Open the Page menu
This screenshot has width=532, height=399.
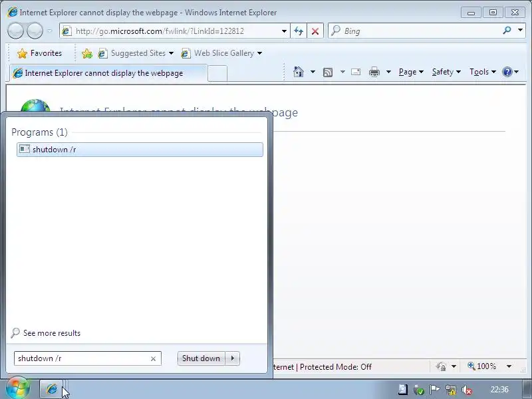[x=411, y=72]
